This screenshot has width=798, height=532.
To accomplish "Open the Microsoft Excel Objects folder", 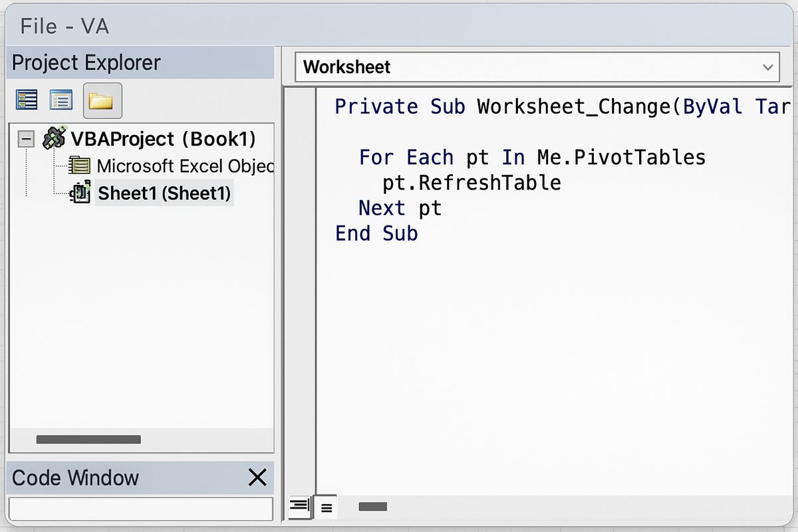I will click(x=185, y=166).
